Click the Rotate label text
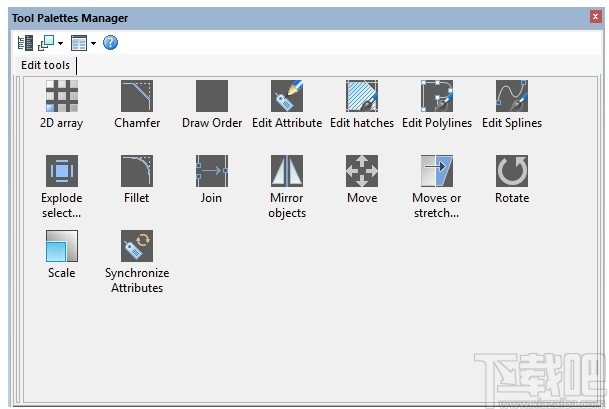Screen dimensions: 609x409 (512, 198)
